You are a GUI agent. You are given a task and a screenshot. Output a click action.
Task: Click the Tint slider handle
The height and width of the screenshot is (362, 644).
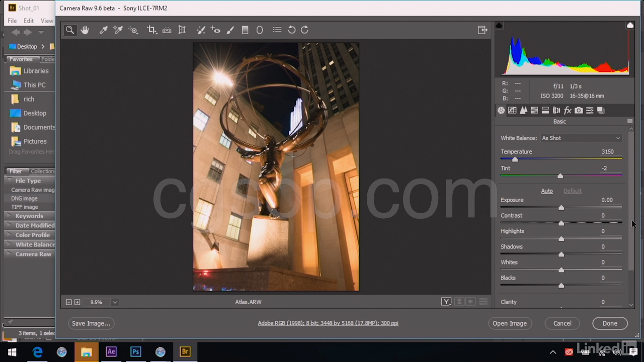(x=560, y=176)
